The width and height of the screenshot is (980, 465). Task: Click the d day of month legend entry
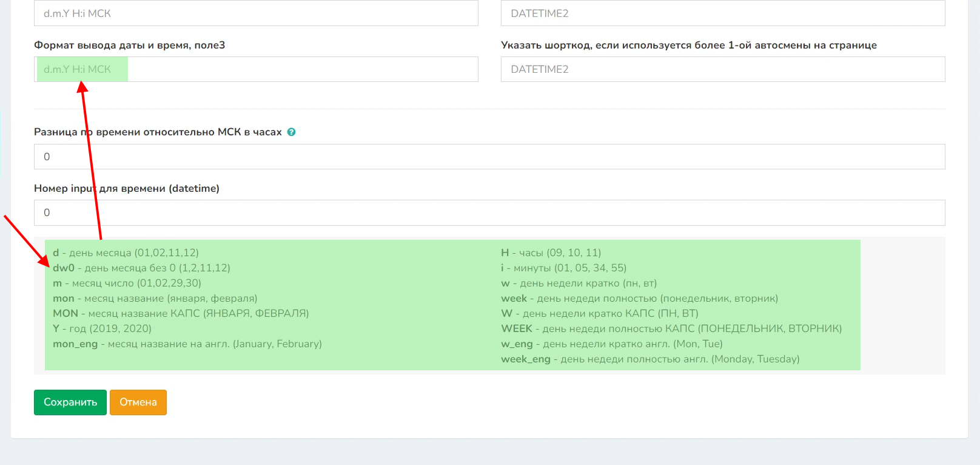point(126,253)
